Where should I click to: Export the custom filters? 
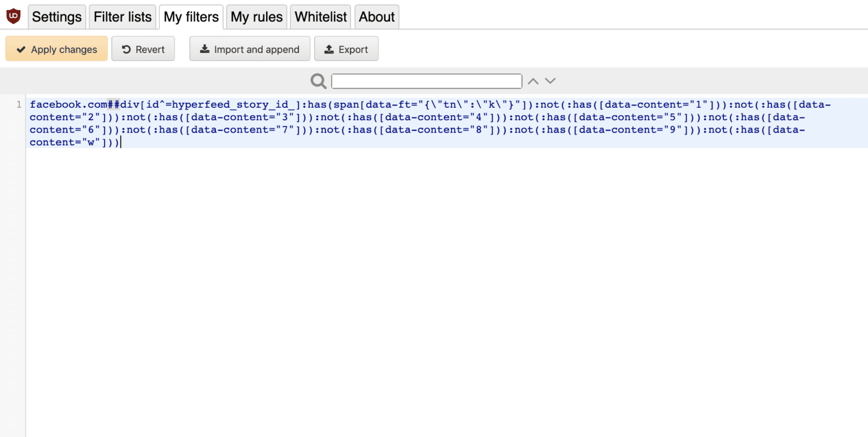(x=346, y=49)
